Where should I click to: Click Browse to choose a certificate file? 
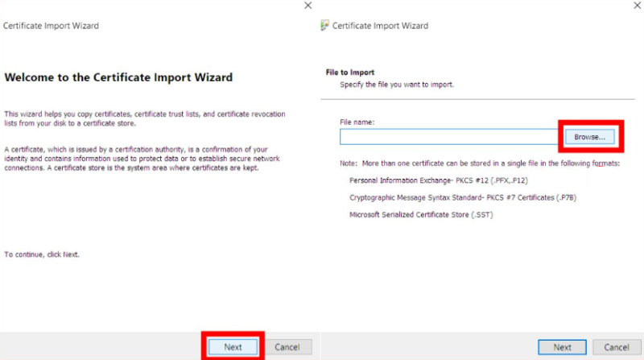(x=590, y=137)
